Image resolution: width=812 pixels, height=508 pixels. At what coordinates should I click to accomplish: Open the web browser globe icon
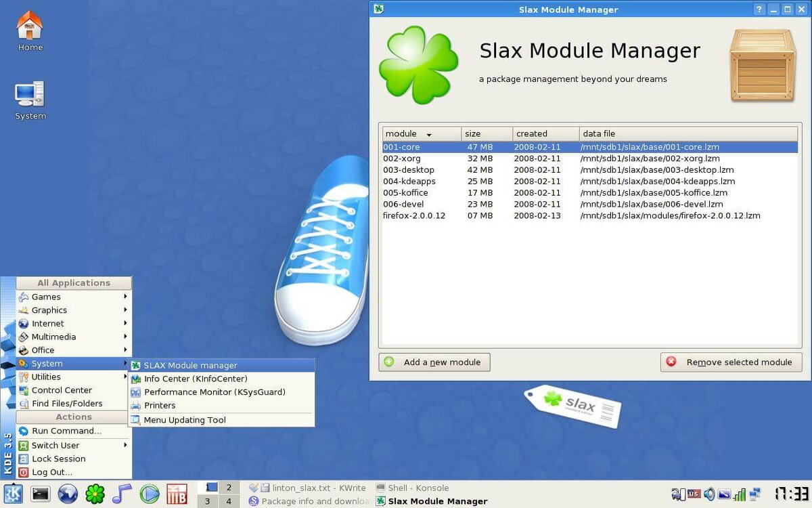[x=68, y=494]
